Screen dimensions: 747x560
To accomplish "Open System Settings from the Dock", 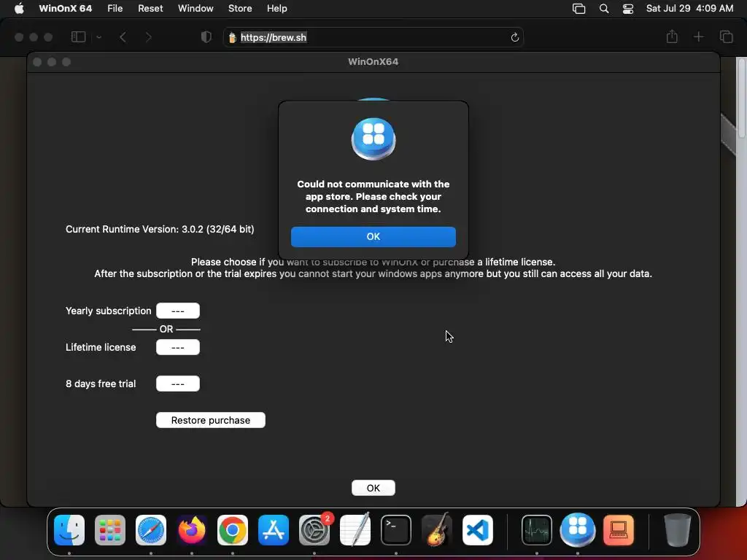I will pyautogui.click(x=314, y=530).
